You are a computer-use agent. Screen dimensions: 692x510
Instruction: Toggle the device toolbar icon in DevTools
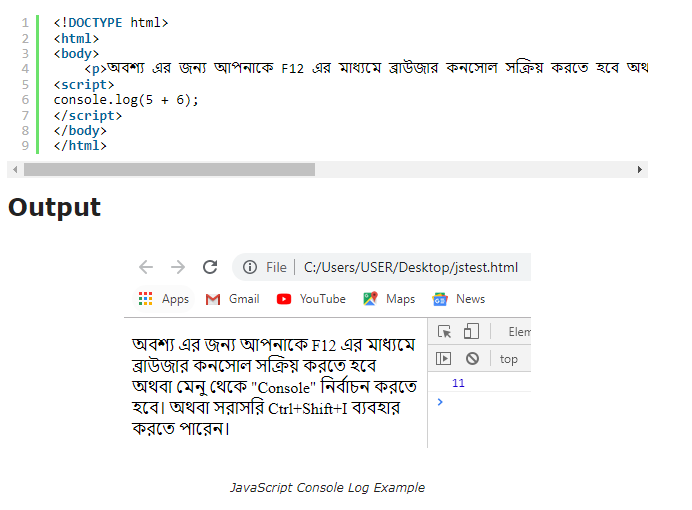pos(471,332)
